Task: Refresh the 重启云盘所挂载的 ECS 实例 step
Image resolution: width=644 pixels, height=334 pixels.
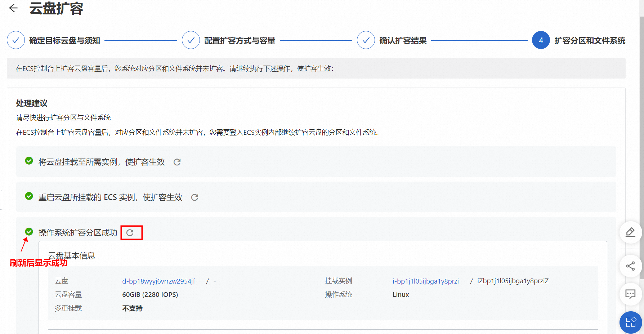Action: point(194,197)
